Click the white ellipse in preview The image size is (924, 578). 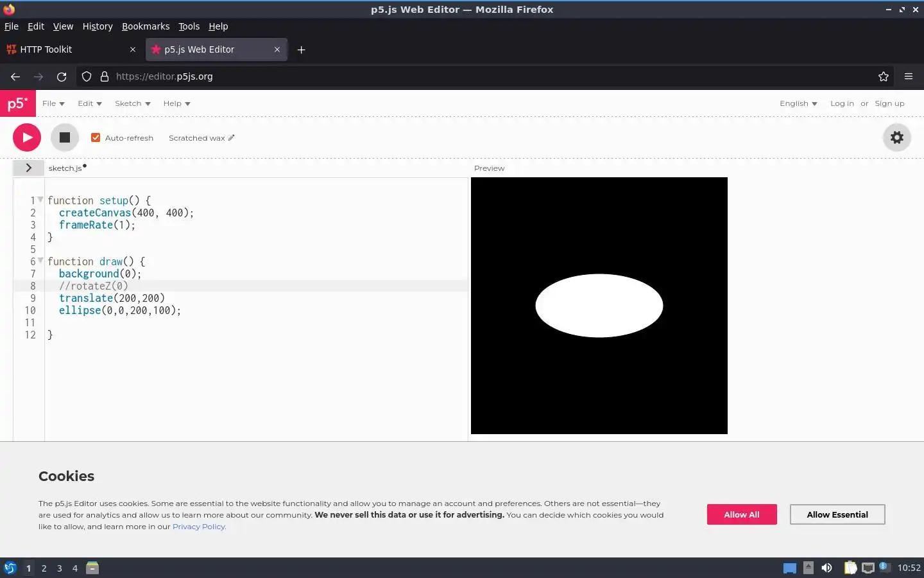click(x=599, y=306)
